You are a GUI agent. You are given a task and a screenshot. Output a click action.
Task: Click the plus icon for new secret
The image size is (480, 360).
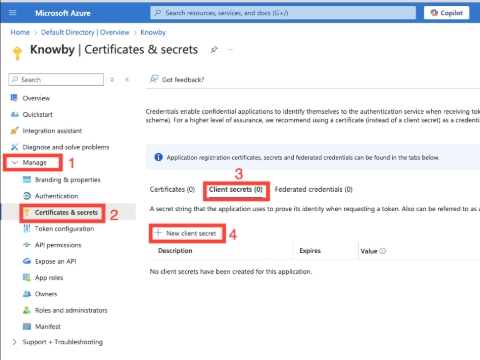pyautogui.click(x=158, y=233)
